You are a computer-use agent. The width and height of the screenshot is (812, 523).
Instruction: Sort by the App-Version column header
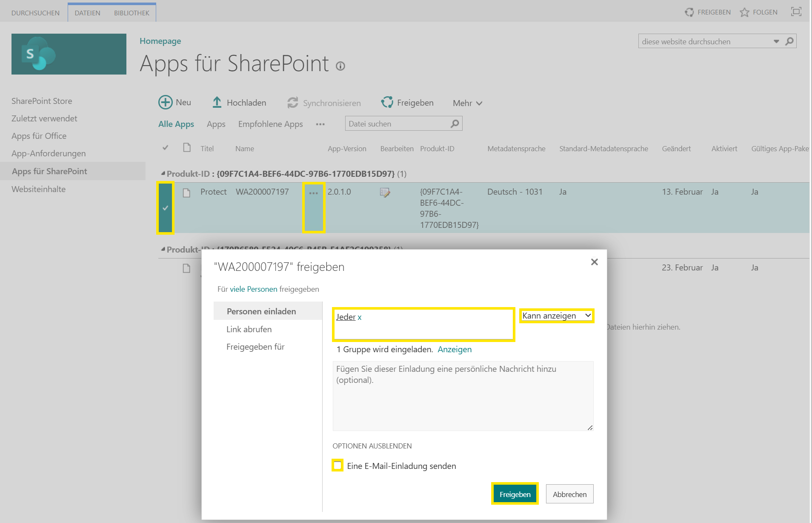coord(347,149)
